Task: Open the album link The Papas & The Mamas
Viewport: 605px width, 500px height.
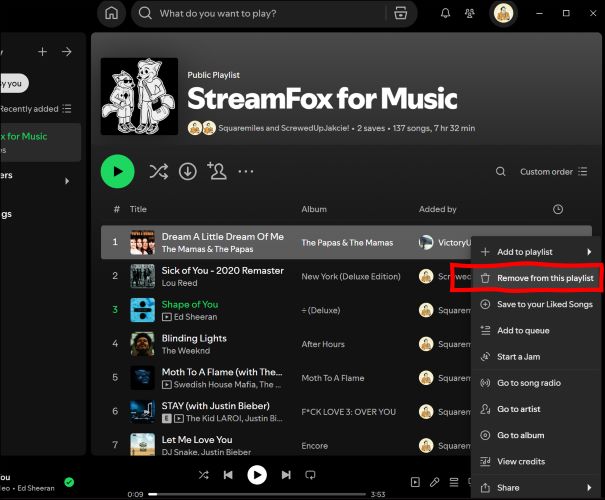Action: (x=347, y=243)
